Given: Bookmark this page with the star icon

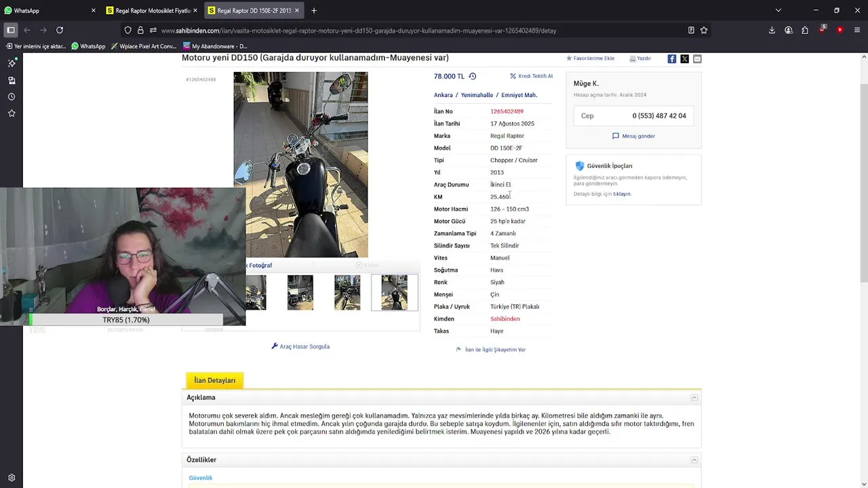Looking at the screenshot, I should point(704,30).
